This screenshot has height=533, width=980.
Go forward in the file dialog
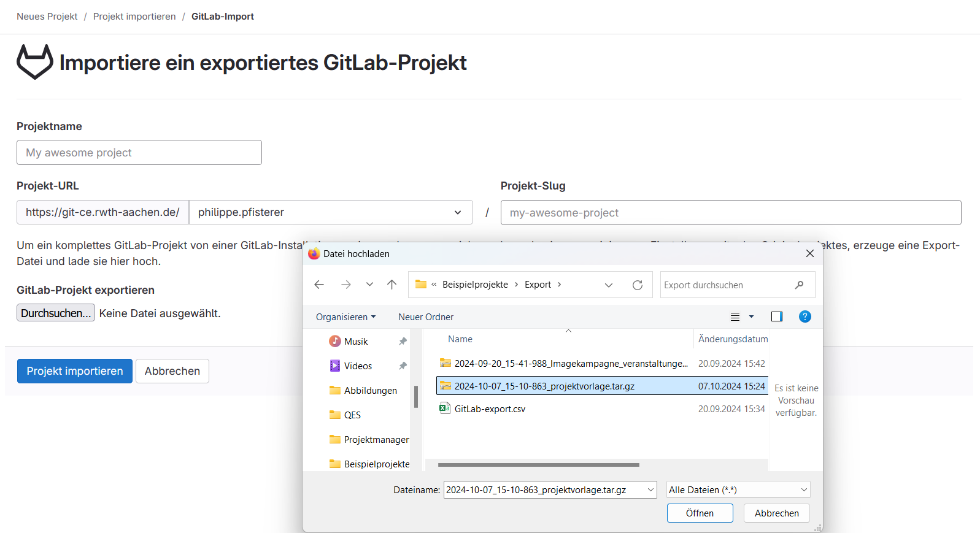point(346,285)
